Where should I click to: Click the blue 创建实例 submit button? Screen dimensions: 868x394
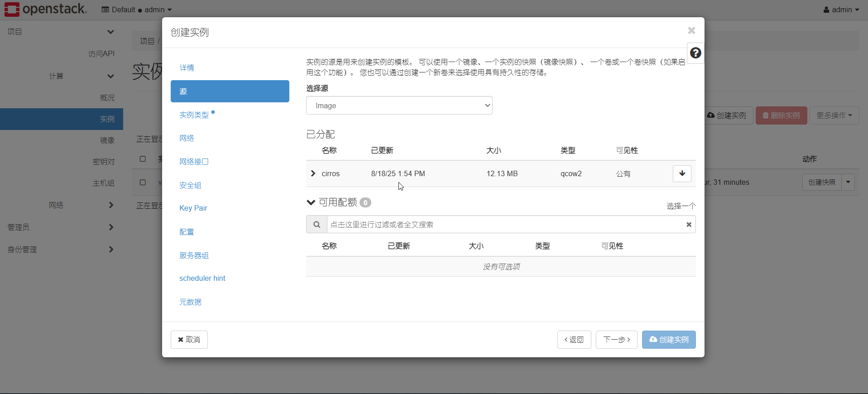coord(669,340)
